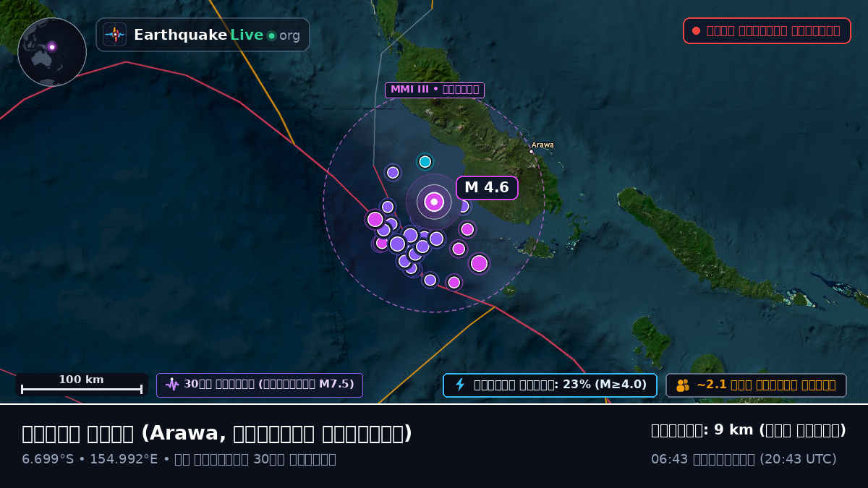Click the lightning bolt icon
Viewport: 868px width, 488px height.
tap(460, 385)
